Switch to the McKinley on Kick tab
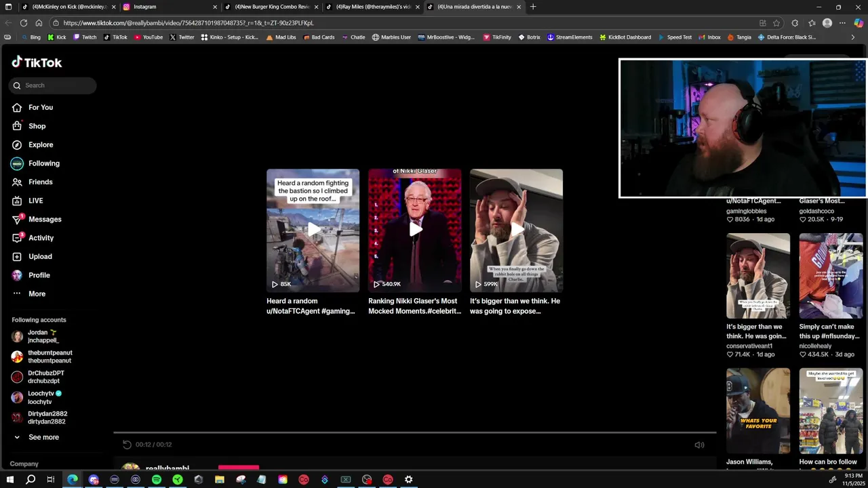 point(68,7)
